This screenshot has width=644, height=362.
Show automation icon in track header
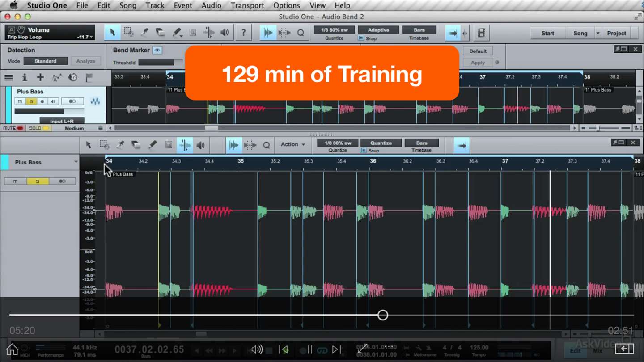click(57, 77)
